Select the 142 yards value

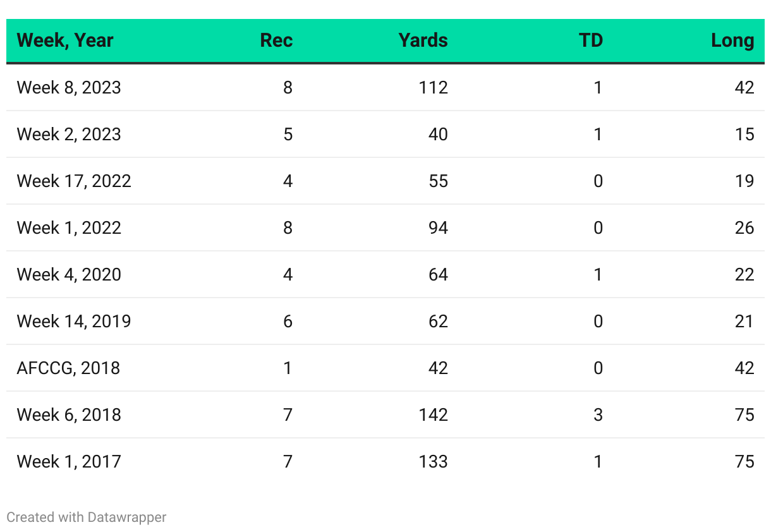tap(433, 414)
